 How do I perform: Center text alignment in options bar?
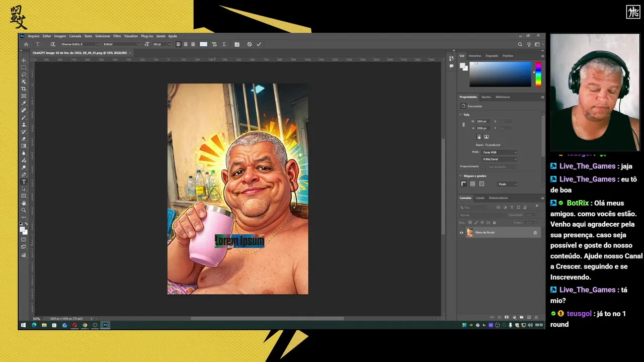coord(186,44)
